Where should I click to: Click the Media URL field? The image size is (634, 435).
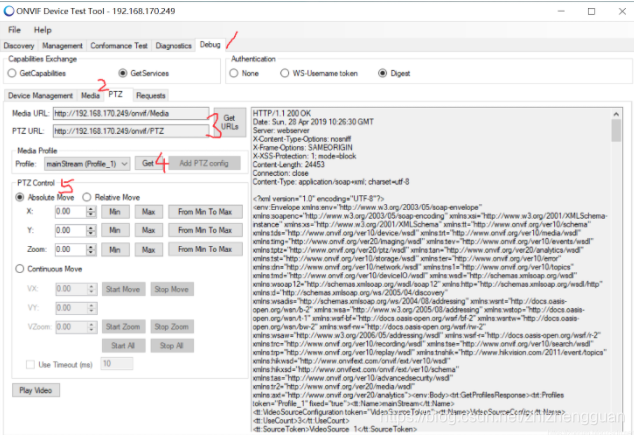pos(131,114)
